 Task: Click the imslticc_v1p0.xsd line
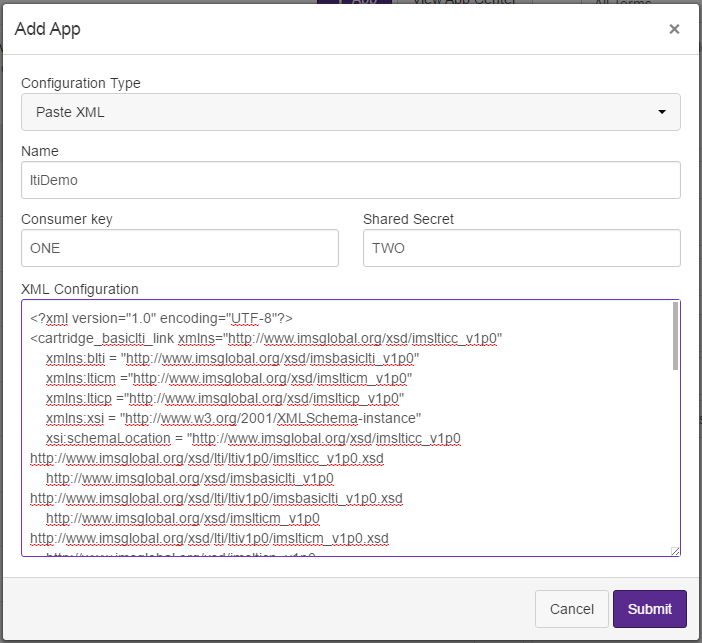(x=207, y=459)
